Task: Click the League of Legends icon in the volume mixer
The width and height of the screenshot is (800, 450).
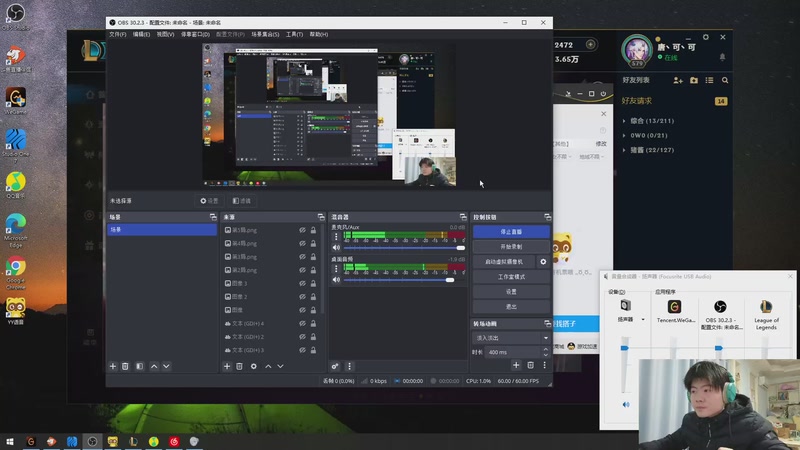Action: (766, 306)
